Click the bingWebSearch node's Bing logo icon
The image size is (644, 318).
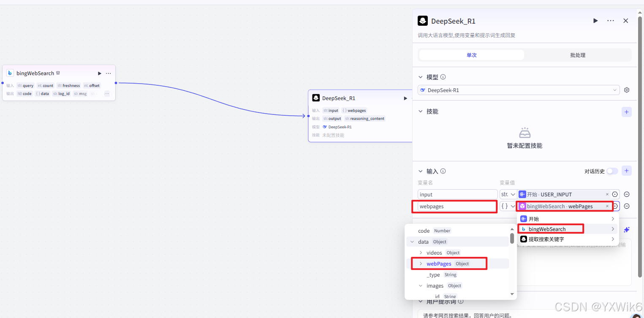coord(10,73)
